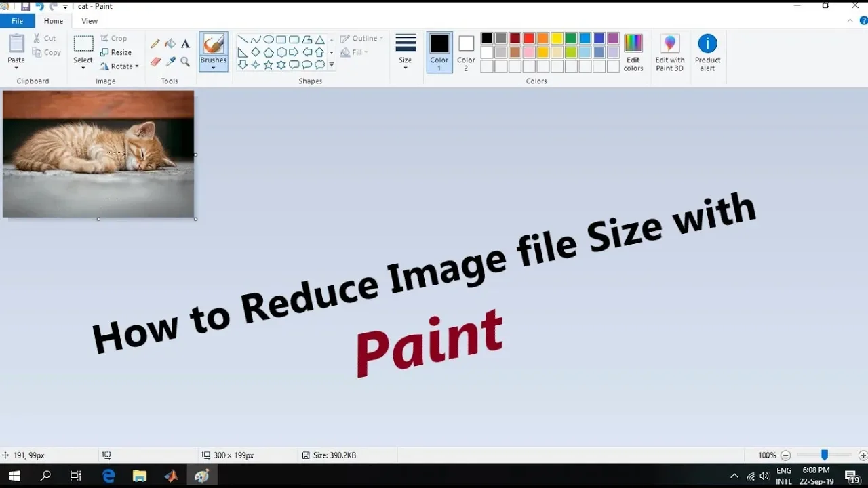Click the Brushes tool icon
868x488 pixels.
(214, 45)
